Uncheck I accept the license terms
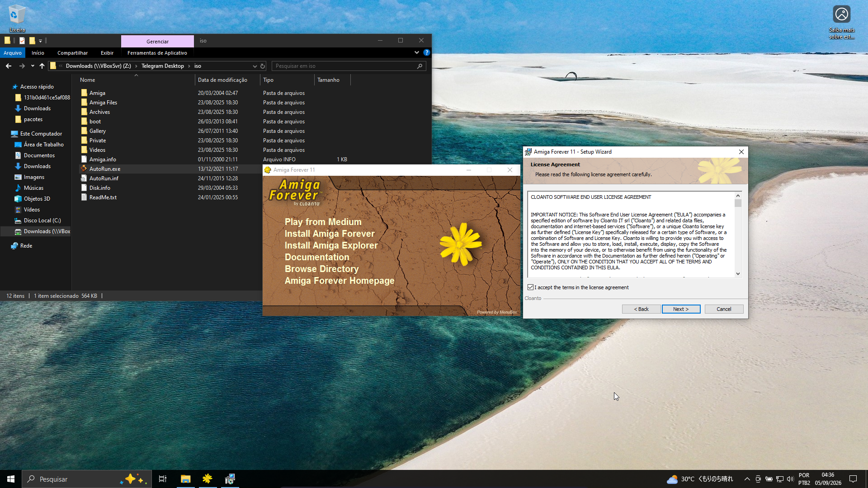The height and width of the screenshot is (488, 868). [530, 287]
